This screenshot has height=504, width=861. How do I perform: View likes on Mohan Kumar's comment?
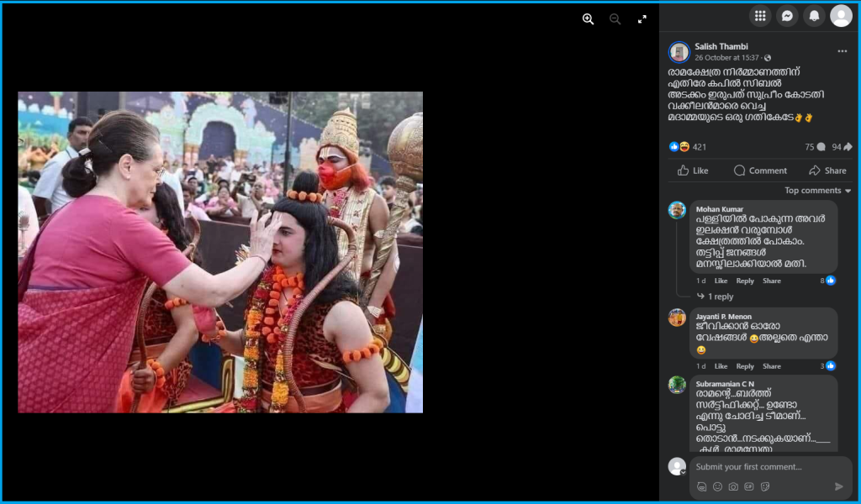coord(827,281)
